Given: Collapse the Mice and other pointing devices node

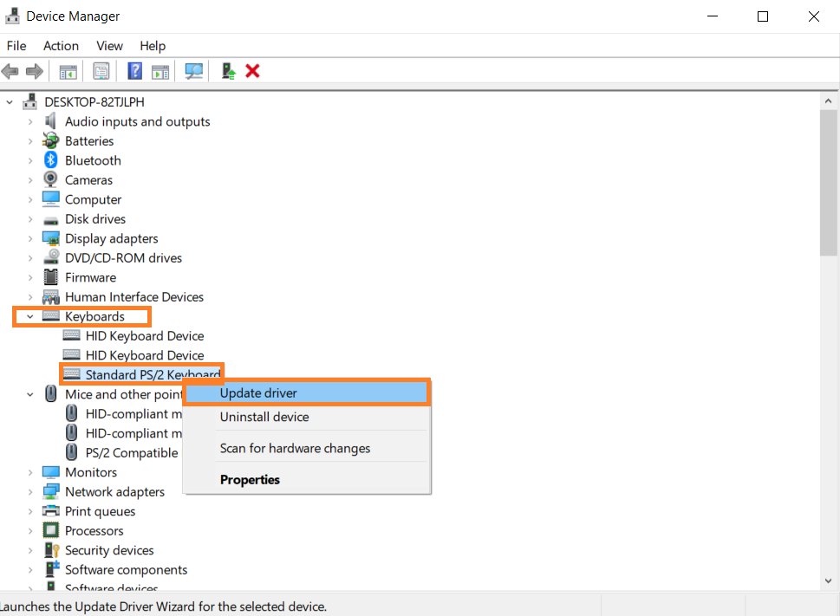Looking at the screenshot, I should pyautogui.click(x=30, y=395).
